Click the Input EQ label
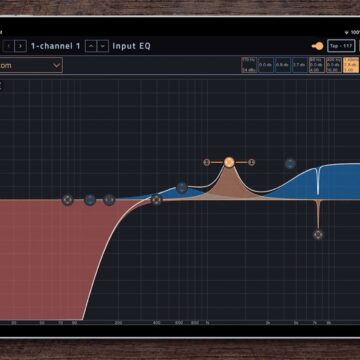Screen dimensions: 360x360 coord(131,46)
